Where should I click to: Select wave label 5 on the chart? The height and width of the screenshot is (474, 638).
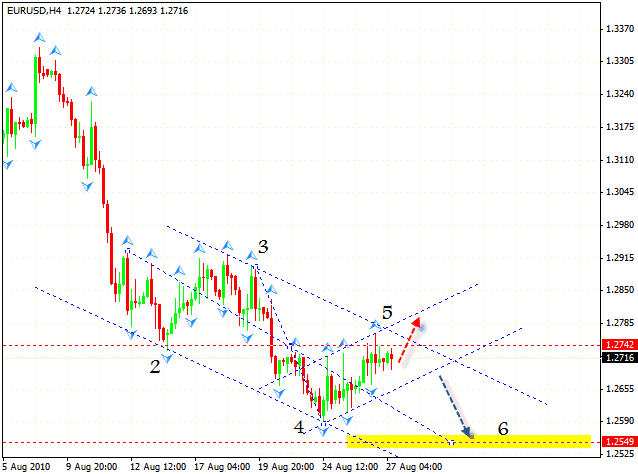coord(387,312)
